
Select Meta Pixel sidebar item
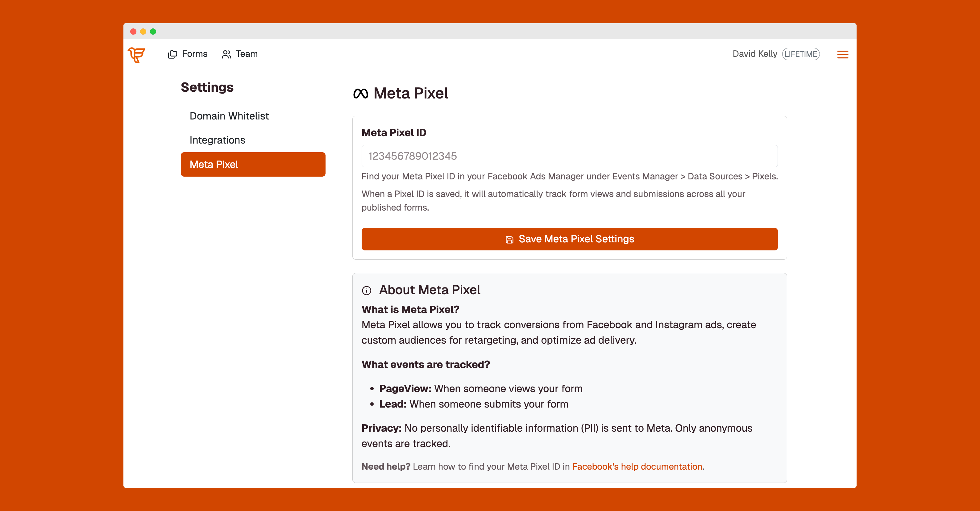click(253, 165)
